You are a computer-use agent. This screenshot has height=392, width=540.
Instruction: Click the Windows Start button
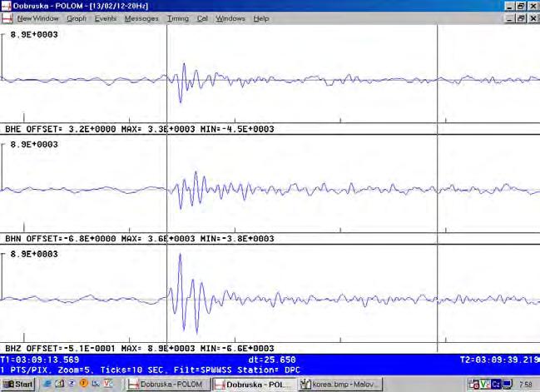[18, 384]
